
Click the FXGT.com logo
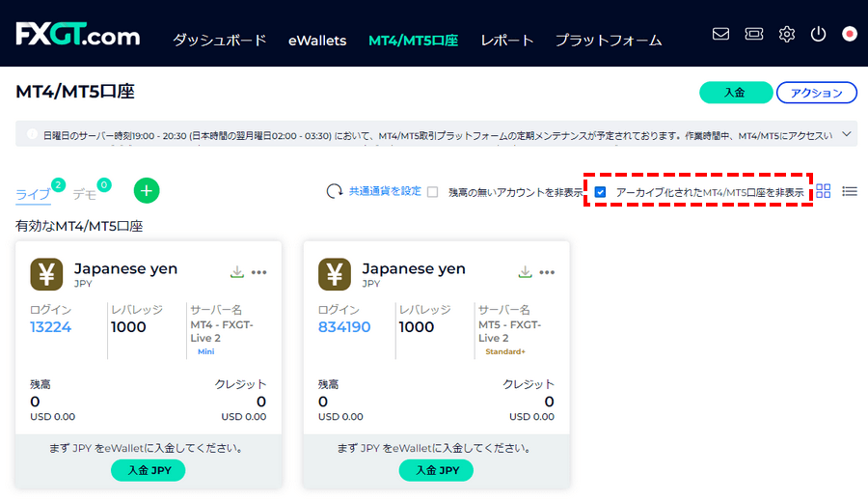[x=77, y=35]
